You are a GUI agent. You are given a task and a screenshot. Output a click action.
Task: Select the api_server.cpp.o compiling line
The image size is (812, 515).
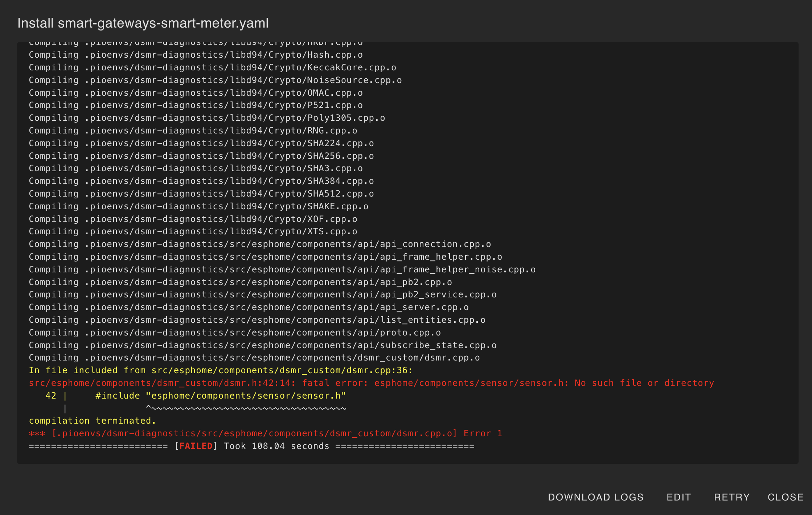point(248,307)
